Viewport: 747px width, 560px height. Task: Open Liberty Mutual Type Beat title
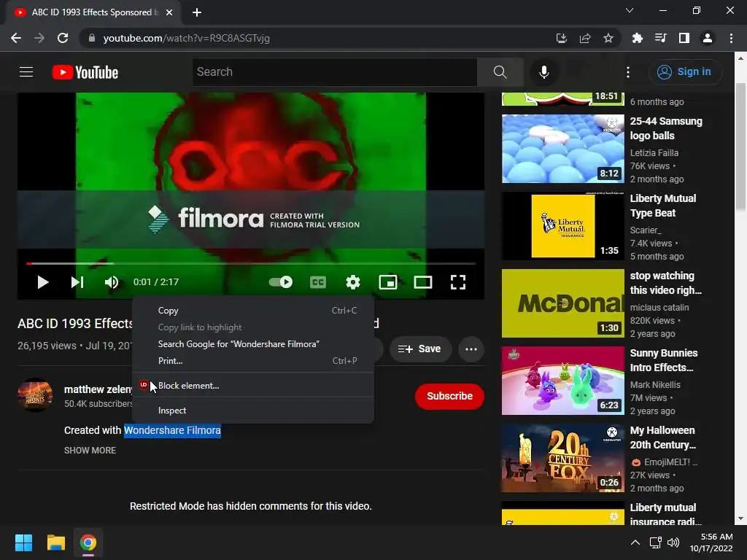point(663,206)
